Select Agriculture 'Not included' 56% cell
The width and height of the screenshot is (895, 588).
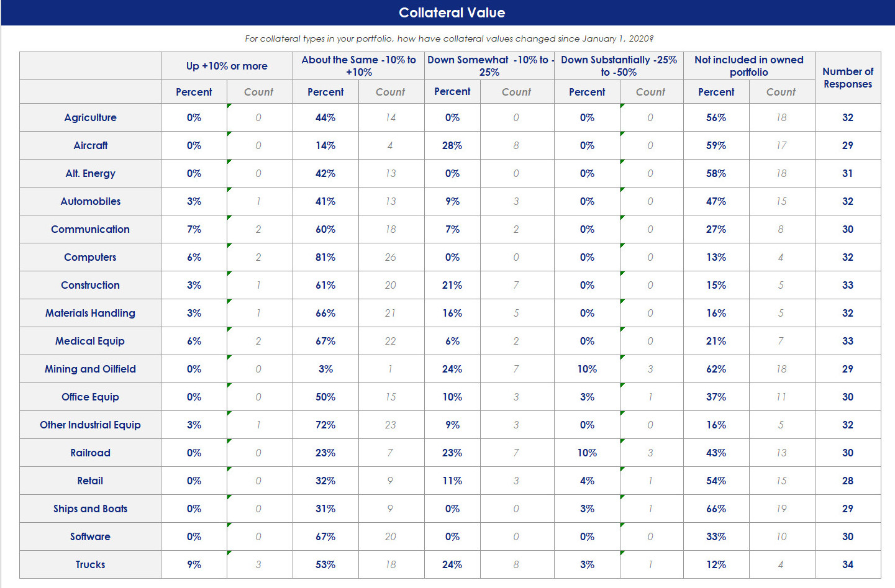(716, 117)
